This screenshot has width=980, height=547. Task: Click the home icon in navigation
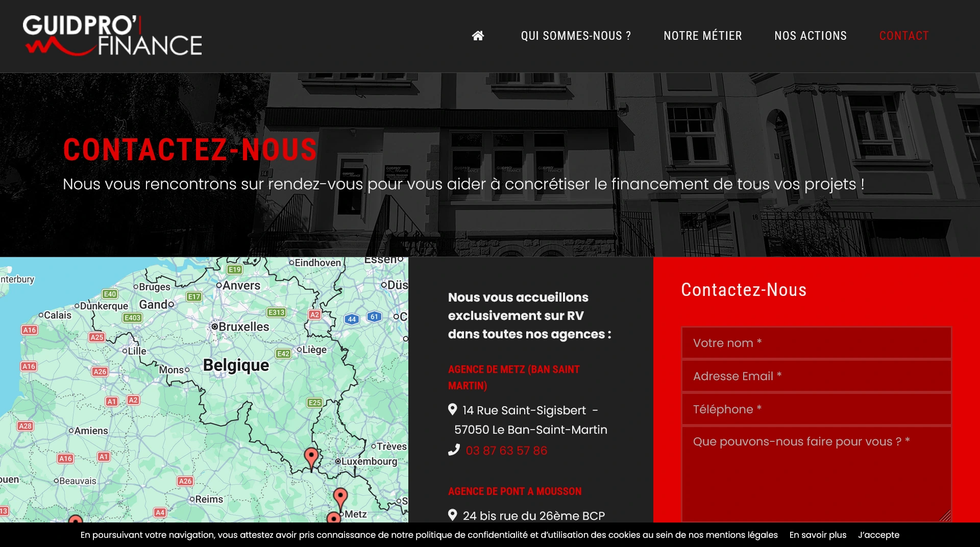click(478, 36)
